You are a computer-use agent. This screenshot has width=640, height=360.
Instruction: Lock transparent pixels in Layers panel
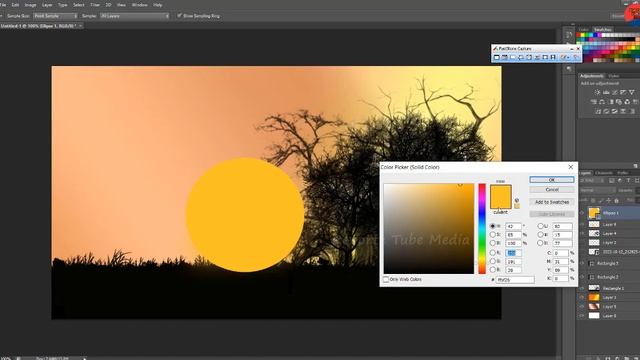593,200
